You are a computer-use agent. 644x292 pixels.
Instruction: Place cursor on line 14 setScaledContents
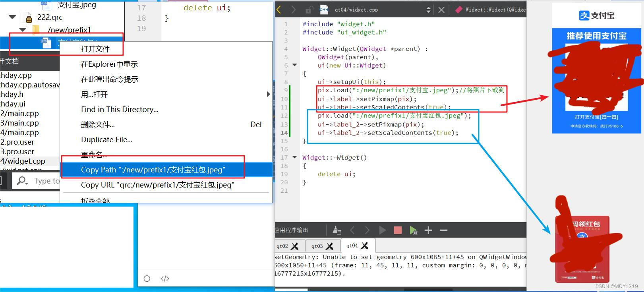point(387,133)
